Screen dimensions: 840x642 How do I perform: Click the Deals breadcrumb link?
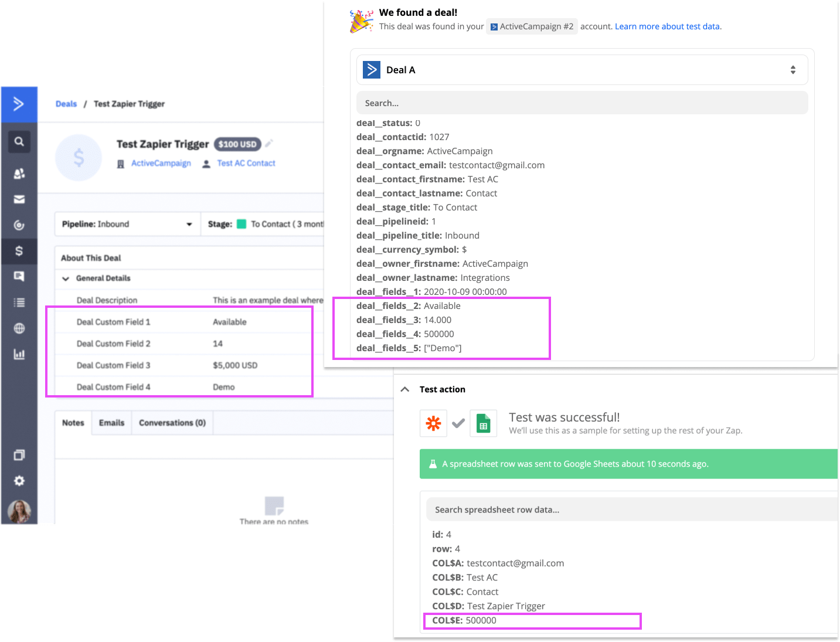(66, 104)
